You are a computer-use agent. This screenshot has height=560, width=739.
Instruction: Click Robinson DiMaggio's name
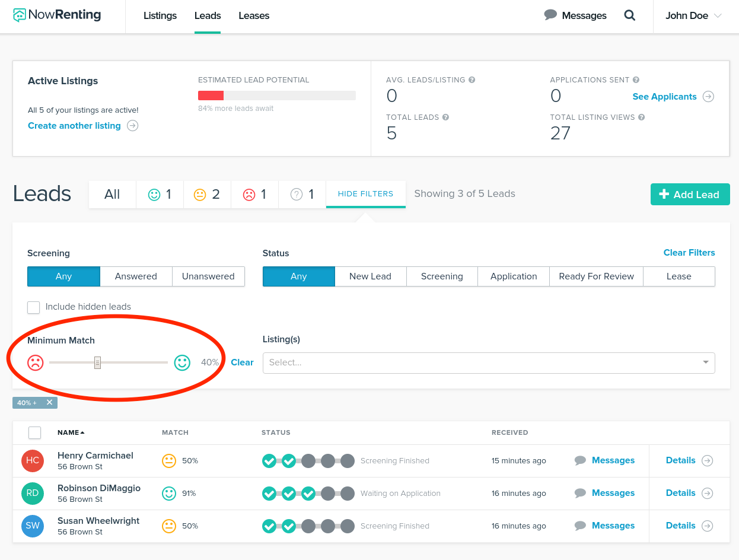point(99,488)
